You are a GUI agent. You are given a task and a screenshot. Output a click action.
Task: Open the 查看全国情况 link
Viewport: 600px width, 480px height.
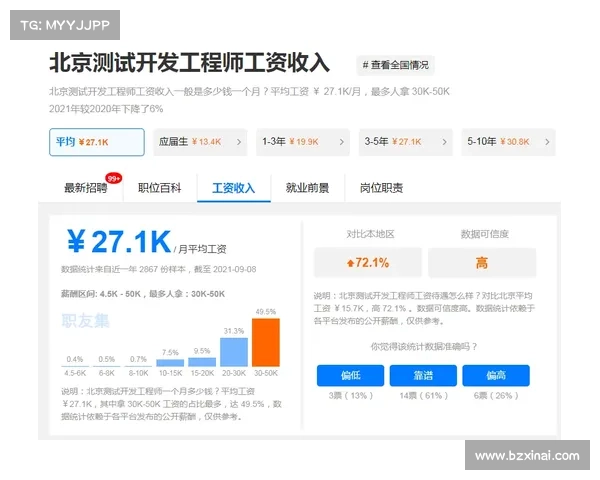click(395, 65)
